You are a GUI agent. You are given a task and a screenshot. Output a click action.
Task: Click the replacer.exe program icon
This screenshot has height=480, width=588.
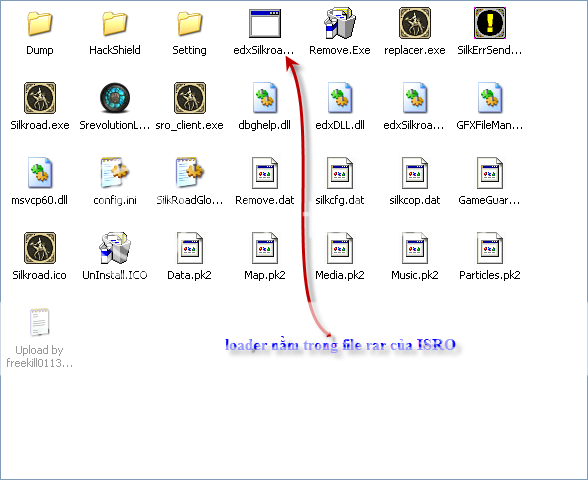tap(415, 23)
